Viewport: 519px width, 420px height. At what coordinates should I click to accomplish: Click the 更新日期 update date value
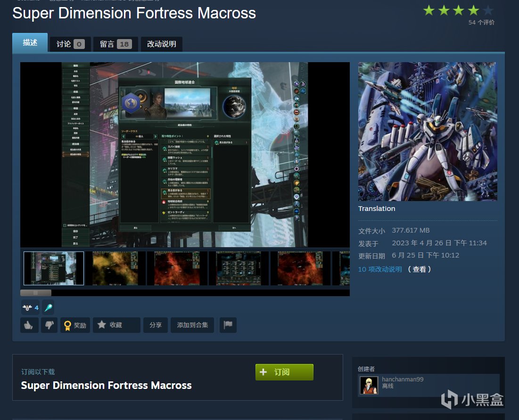pos(425,255)
